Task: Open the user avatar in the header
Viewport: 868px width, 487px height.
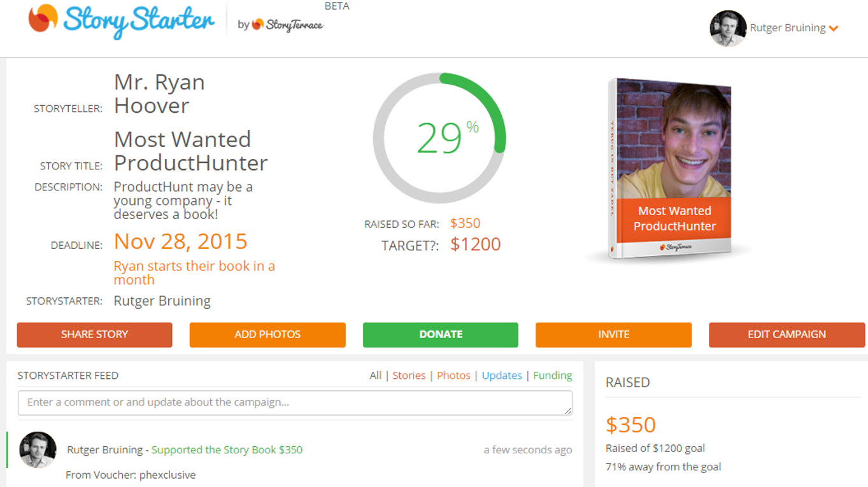Action: tap(728, 28)
